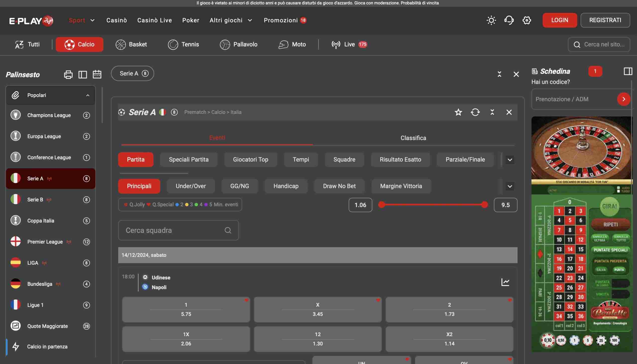The height and width of the screenshot is (364, 637).
Task: Click the Cerca squadra search field
Action: (178, 230)
